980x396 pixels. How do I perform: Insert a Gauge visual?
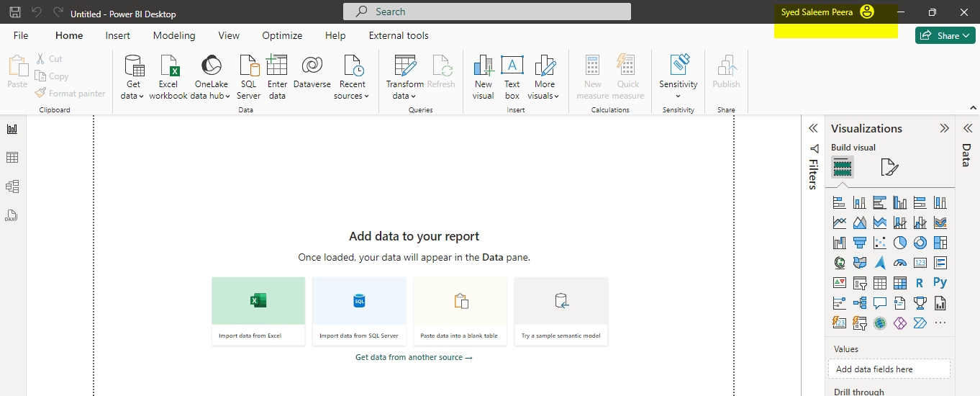pos(899,263)
